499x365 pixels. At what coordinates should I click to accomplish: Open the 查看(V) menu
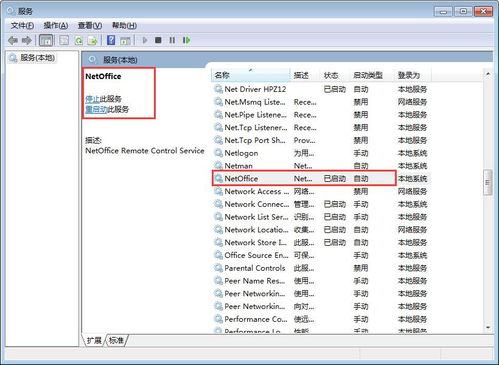coord(90,26)
